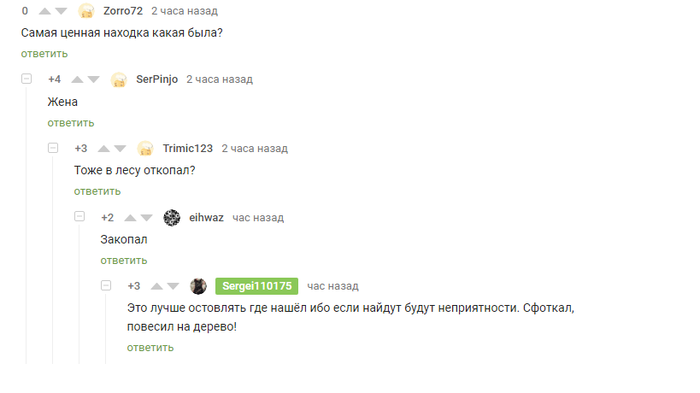Open eihwaz's avatar profile picture

(172, 218)
